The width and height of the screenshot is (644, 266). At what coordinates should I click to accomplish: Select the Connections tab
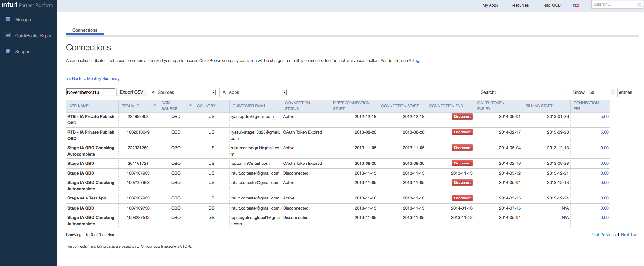coord(85,30)
